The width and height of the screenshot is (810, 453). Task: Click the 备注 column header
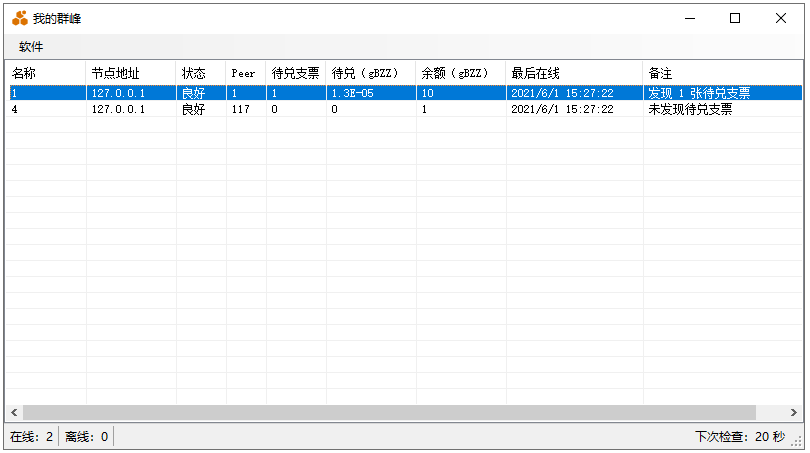(720, 73)
